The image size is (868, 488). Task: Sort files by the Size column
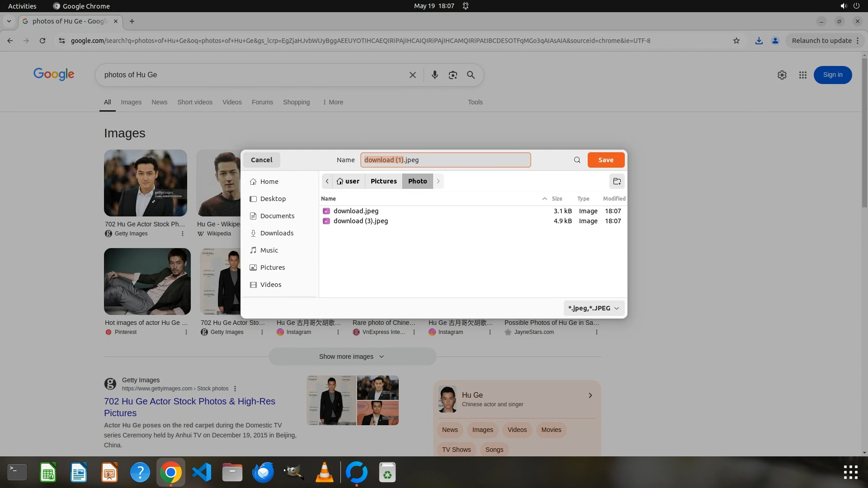click(x=557, y=199)
